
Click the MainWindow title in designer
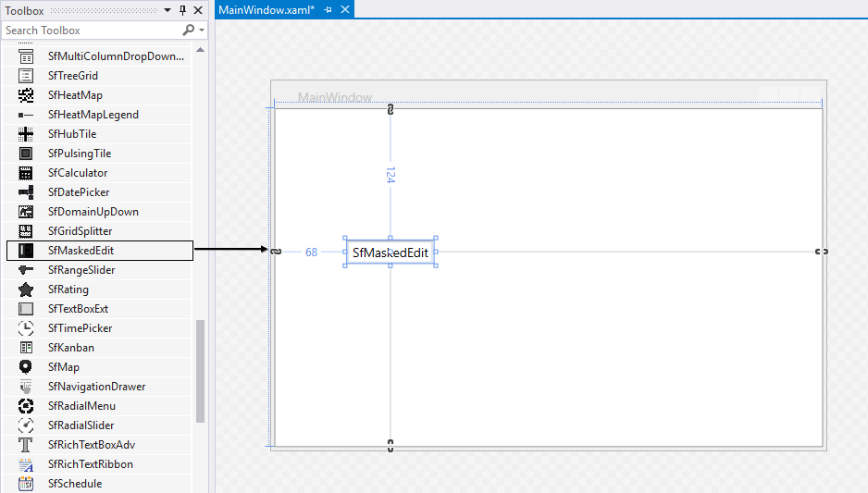coord(335,97)
